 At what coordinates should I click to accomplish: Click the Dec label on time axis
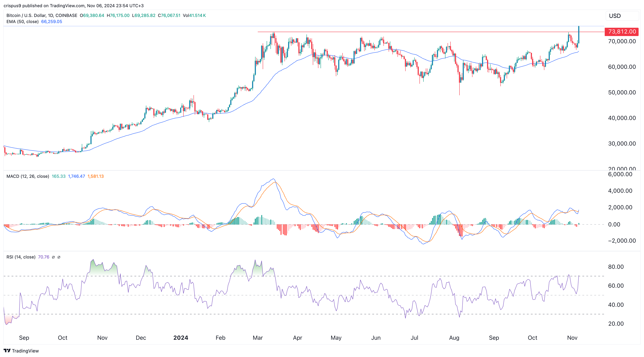pyautogui.click(x=141, y=338)
